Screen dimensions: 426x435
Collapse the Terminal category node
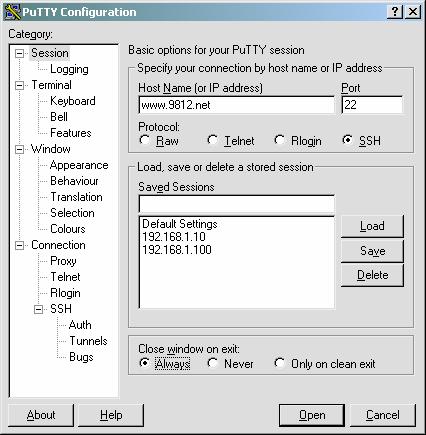point(20,85)
